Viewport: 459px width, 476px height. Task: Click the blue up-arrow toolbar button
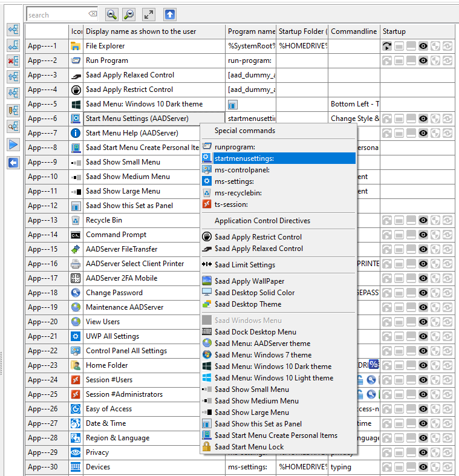point(170,15)
